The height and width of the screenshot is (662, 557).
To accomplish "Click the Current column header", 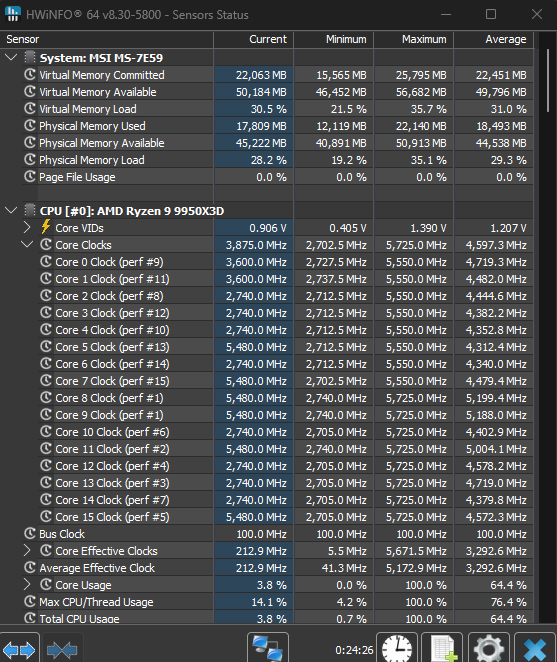I will (253, 39).
